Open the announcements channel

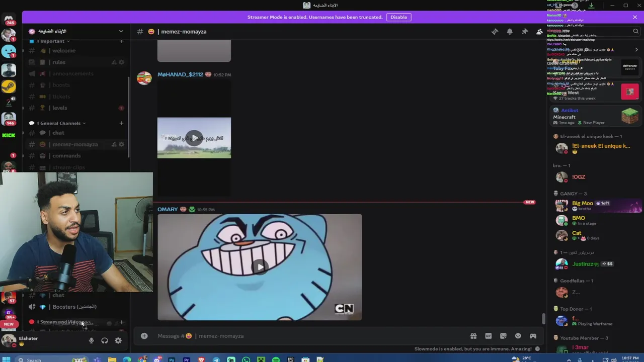[x=75, y=74]
